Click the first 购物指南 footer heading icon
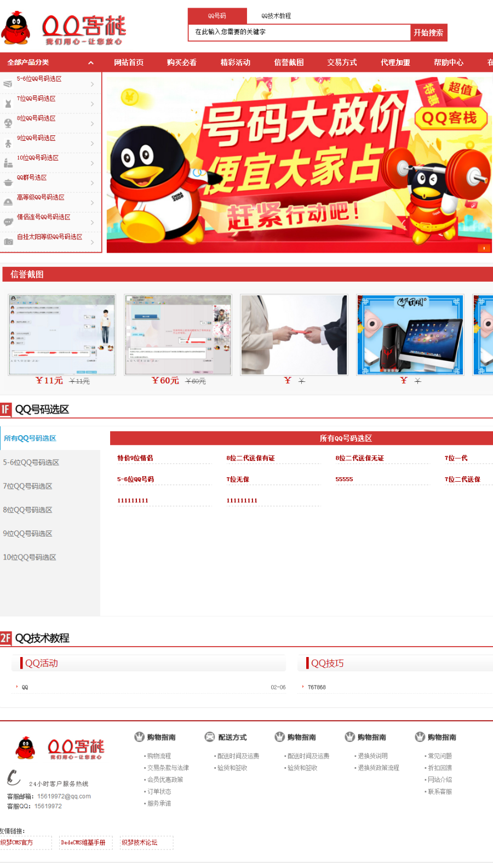 pos(139,737)
